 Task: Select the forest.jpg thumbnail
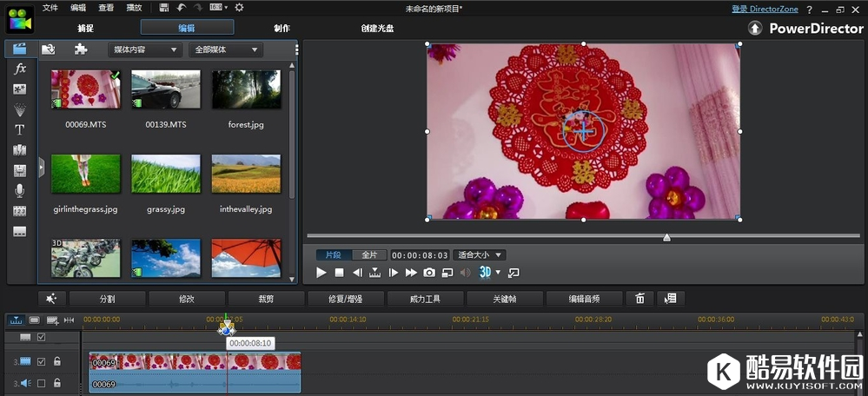(x=246, y=89)
